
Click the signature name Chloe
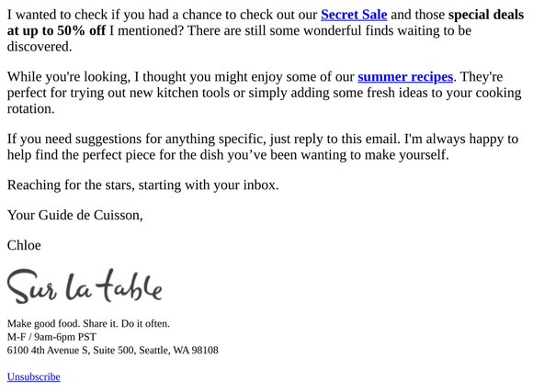click(24, 245)
